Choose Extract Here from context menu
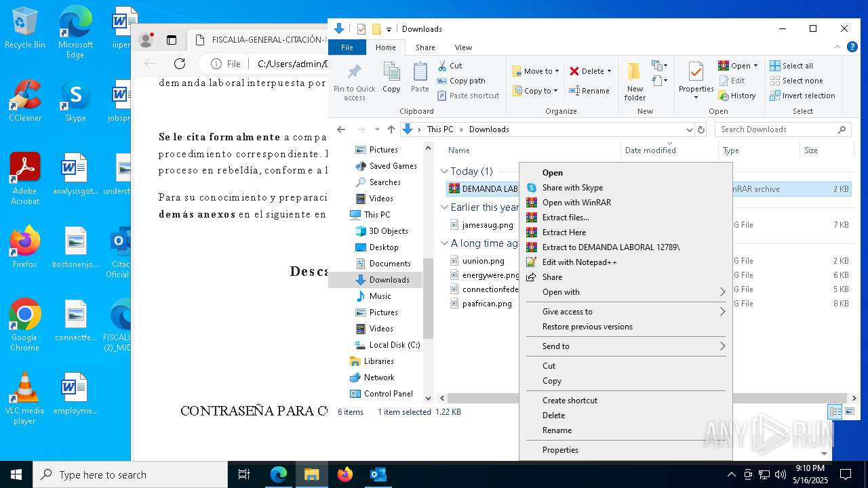Screen dimensions: 868x488 [x=625, y=232]
